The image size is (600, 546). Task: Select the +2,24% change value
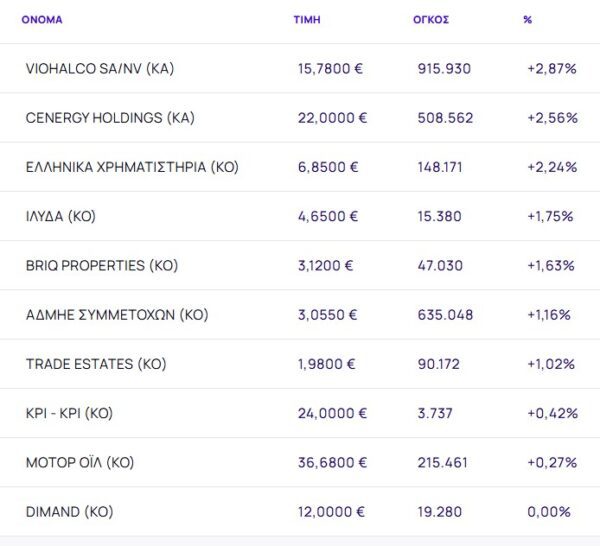click(x=551, y=167)
